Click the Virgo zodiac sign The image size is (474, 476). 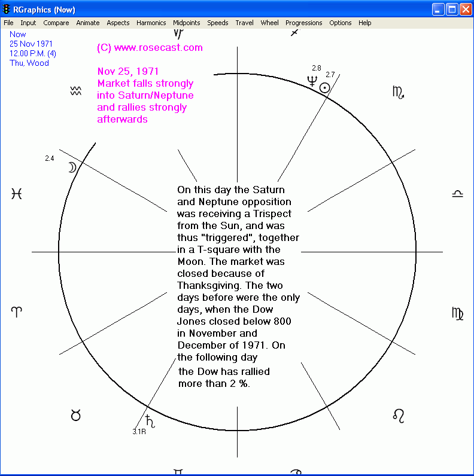pyautogui.click(x=457, y=313)
